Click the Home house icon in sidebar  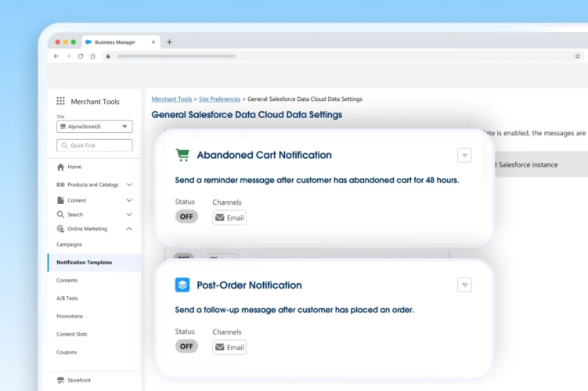pos(60,167)
